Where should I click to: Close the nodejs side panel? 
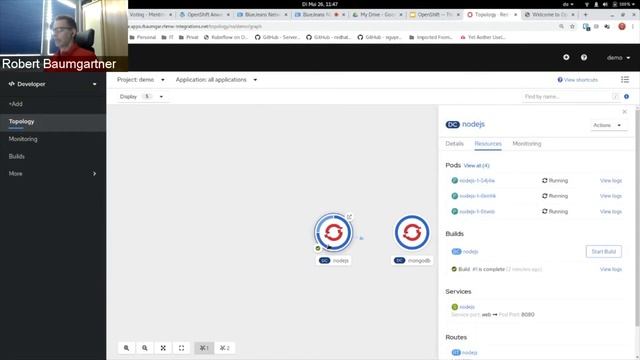click(624, 111)
